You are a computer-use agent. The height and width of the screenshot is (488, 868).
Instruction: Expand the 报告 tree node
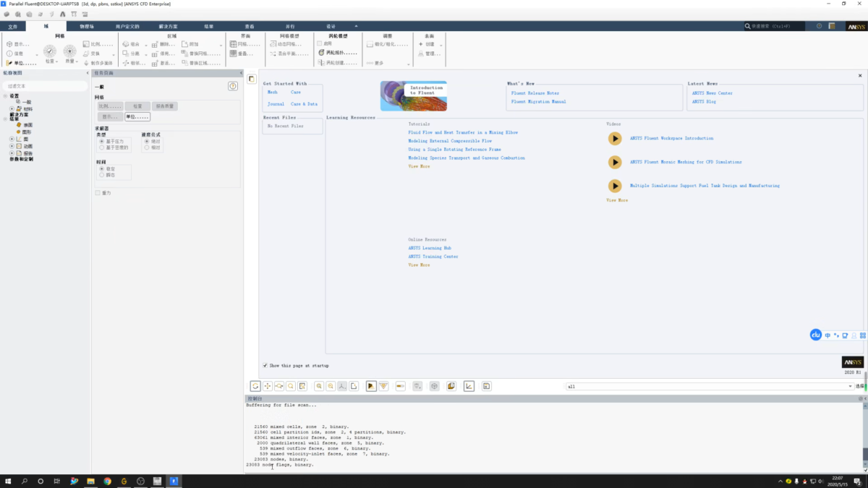pos(12,153)
